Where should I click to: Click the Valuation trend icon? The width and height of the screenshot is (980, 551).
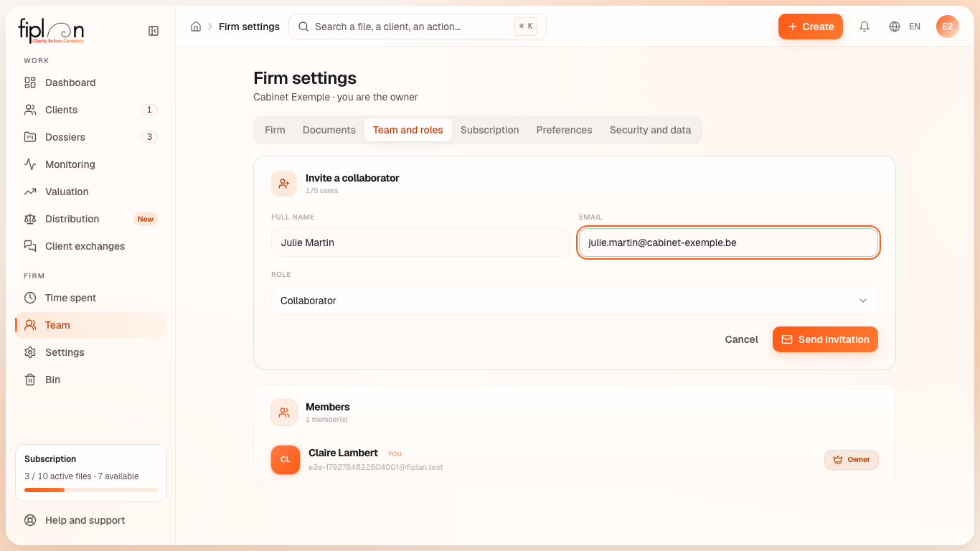pos(30,192)
